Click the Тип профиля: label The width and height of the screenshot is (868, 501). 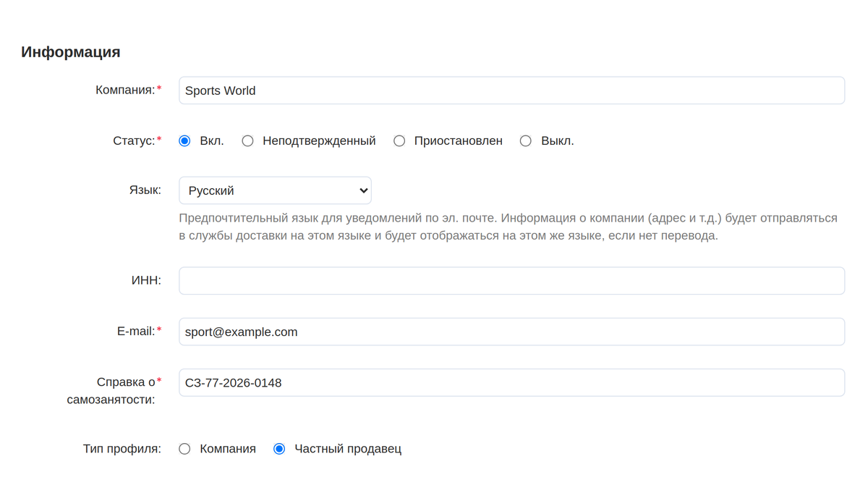(x=122, y=449)
